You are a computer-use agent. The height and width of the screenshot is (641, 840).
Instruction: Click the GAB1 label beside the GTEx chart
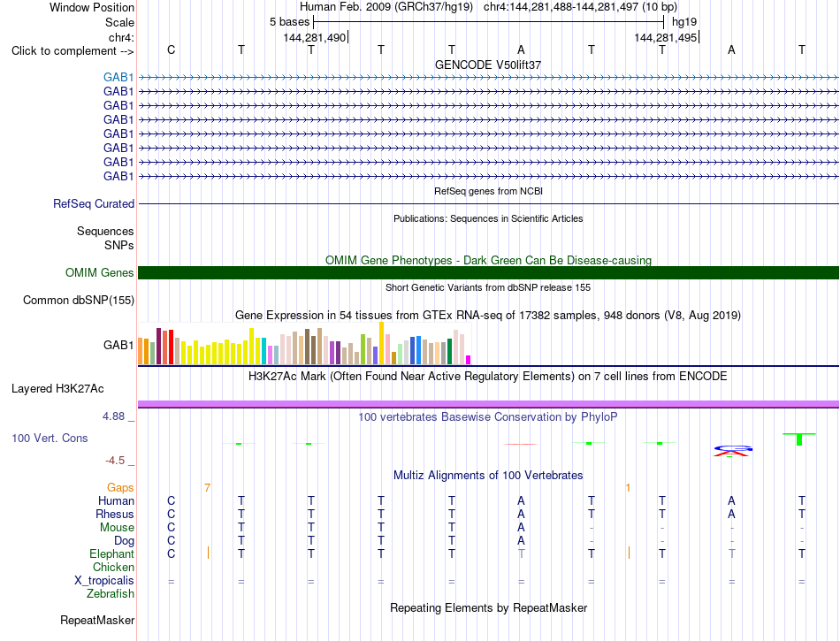118,346
